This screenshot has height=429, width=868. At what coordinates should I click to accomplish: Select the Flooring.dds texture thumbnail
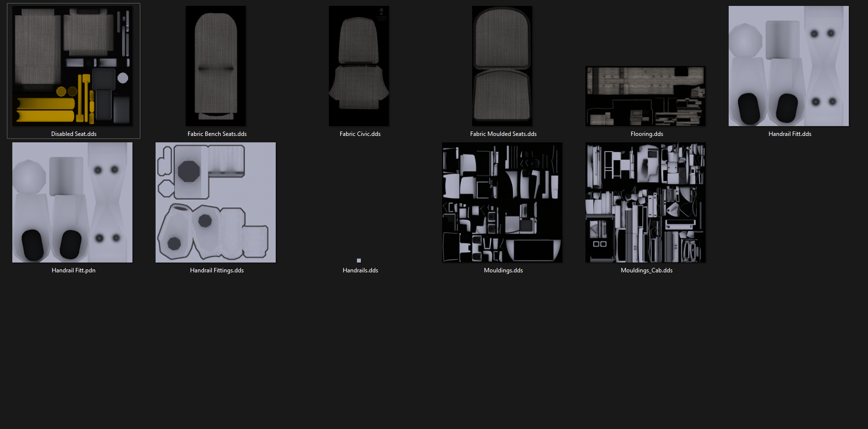click(x=645, y=96)
